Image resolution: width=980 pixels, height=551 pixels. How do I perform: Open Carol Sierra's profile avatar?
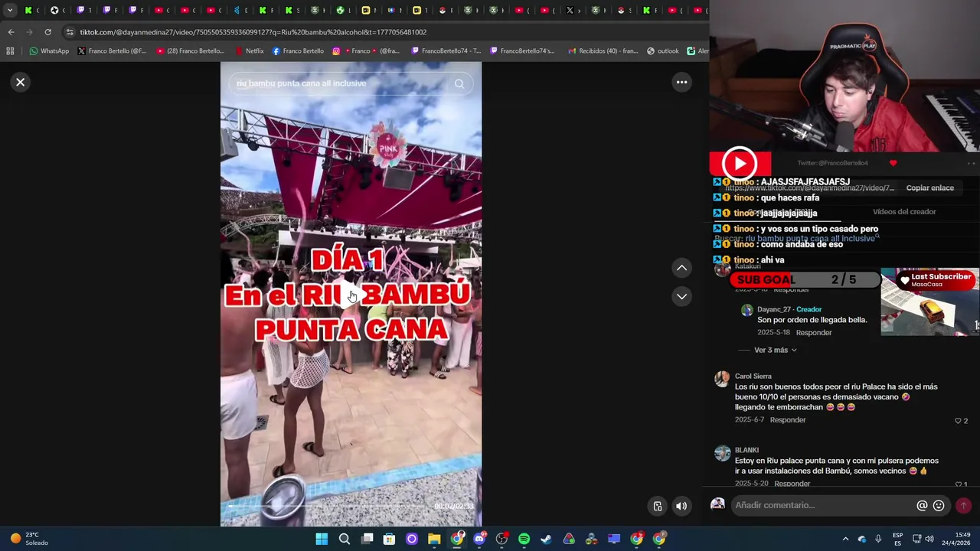coord(722,380)
